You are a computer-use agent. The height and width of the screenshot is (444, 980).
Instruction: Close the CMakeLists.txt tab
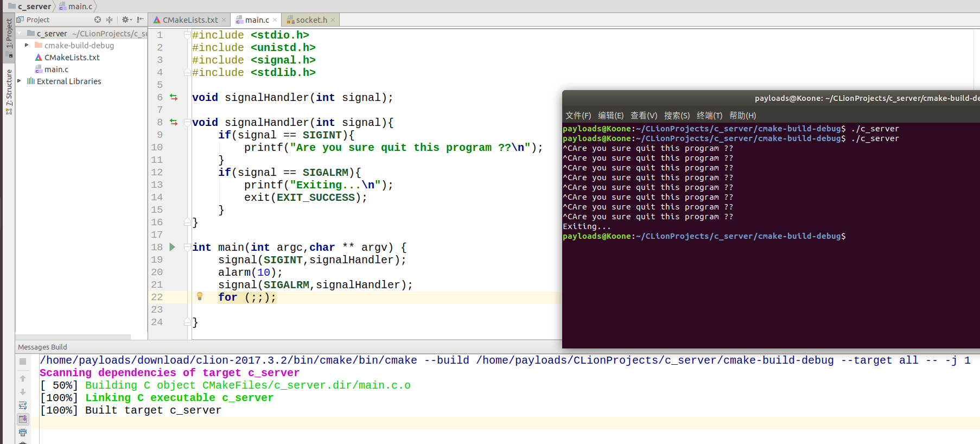coord(224,20)
